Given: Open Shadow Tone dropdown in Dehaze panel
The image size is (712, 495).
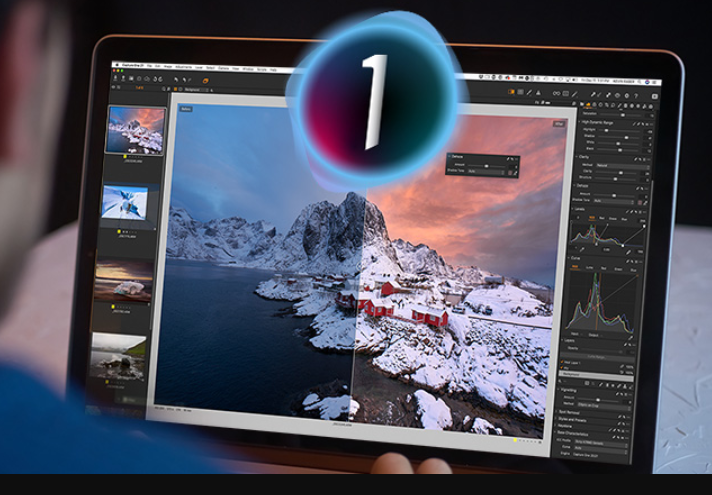Looking at the screenshot, I should click(613, 201).
